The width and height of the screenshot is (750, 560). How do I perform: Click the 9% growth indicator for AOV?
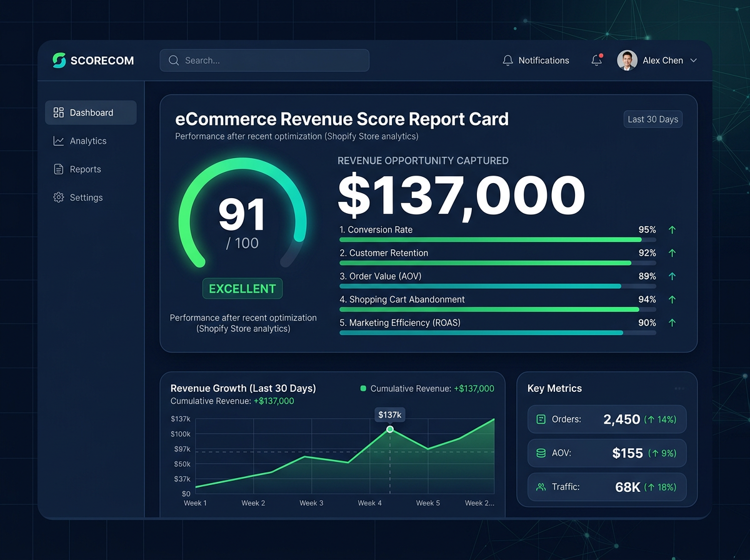(662, 453)
